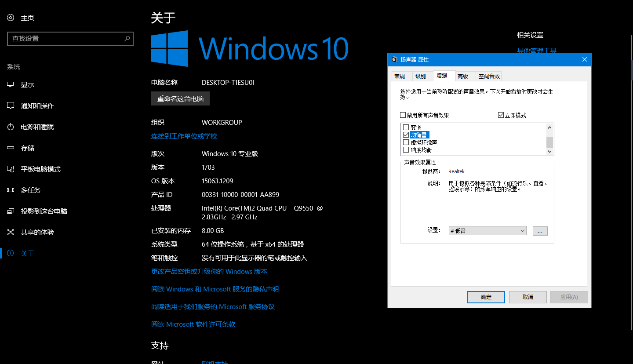The image size is (633, 364).
Task: Click the OS version 15063.1209
Action: click(x=218, y=181)
